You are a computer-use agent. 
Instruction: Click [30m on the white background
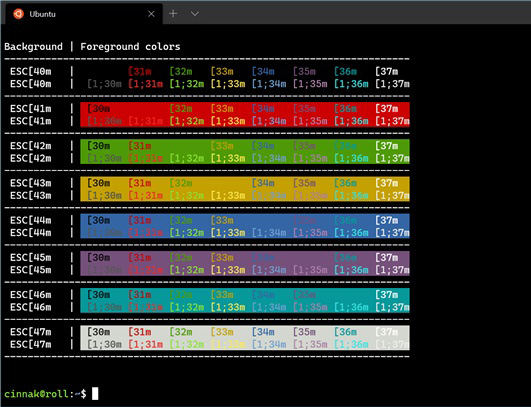[x=99, y=333]
